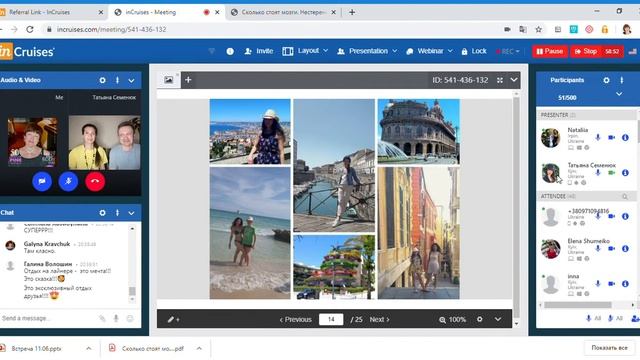This screenshot has height=360, width=640.
Task: Pause the recording
Action: coord(550,51)
